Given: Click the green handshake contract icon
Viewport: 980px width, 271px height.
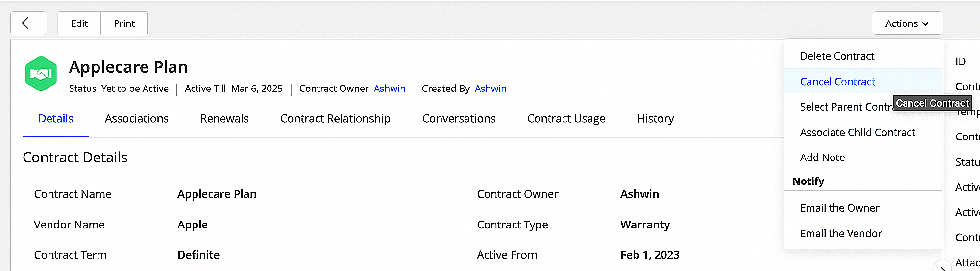Looking at the screenshot, I should pos(41,74).
